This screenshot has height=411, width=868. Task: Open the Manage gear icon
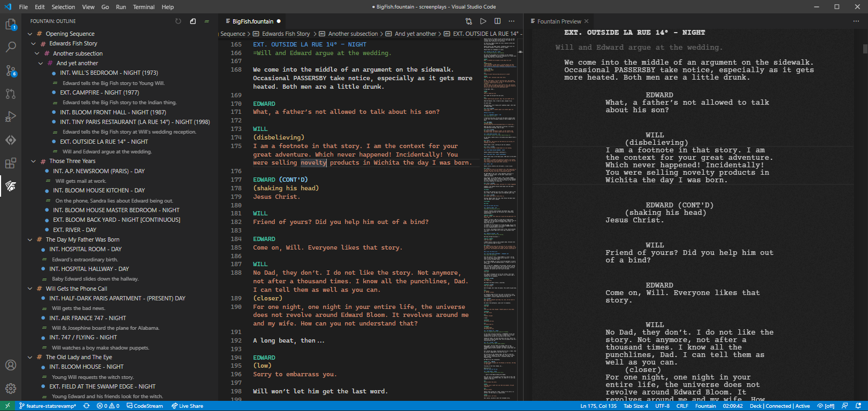(11, 389)
